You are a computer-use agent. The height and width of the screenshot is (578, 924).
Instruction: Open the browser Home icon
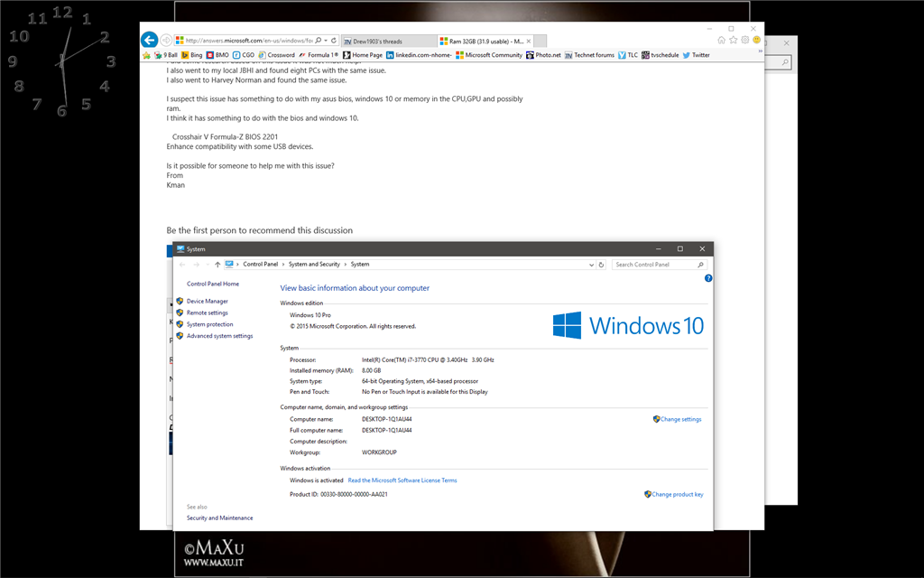coord(721,40)
